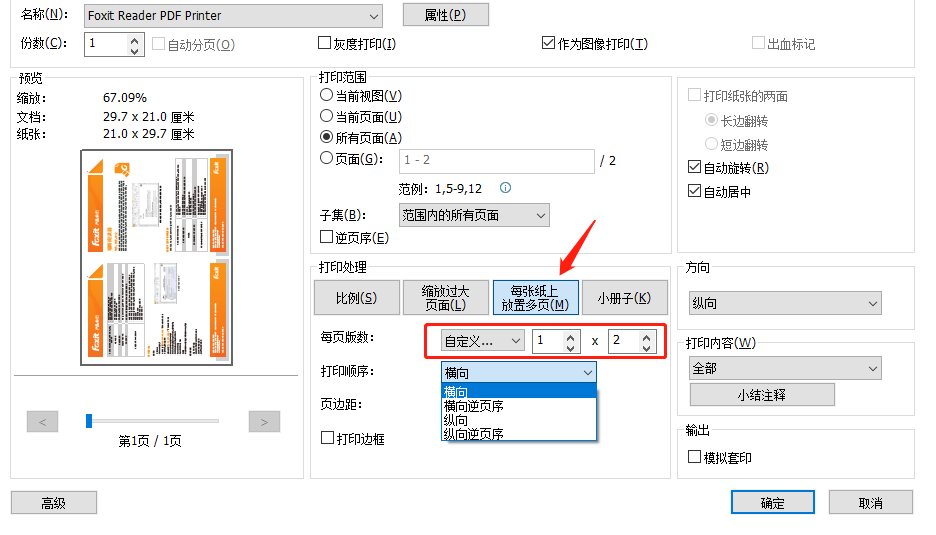The width and height of the screenshot is (936, 535).
Task: Select 纵向逆页序 in the open list
Action: tap(473, 434)
